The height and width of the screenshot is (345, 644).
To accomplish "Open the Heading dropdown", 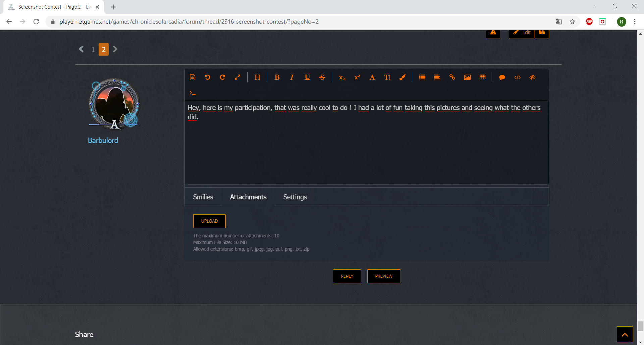I will [x=257, y=77].
